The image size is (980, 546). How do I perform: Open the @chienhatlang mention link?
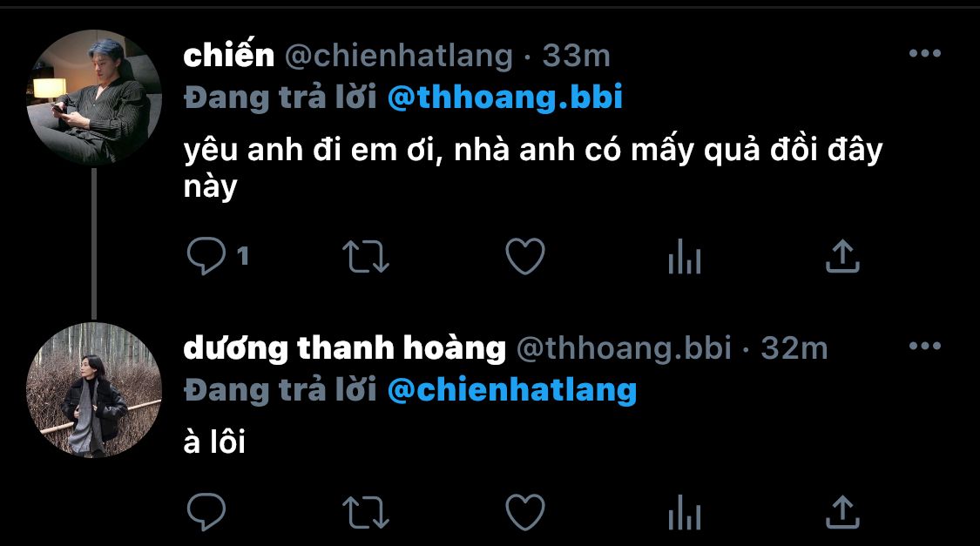click(512, 390)
